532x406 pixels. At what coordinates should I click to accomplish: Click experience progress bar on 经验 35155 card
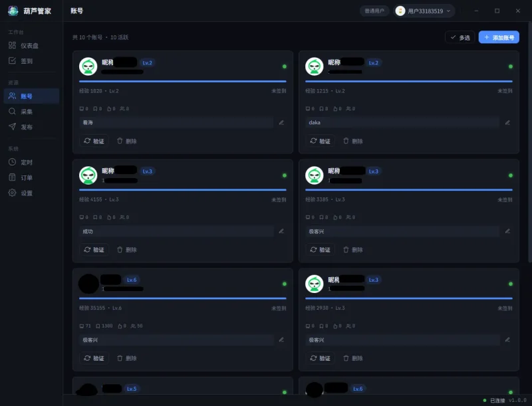(182, 298)
